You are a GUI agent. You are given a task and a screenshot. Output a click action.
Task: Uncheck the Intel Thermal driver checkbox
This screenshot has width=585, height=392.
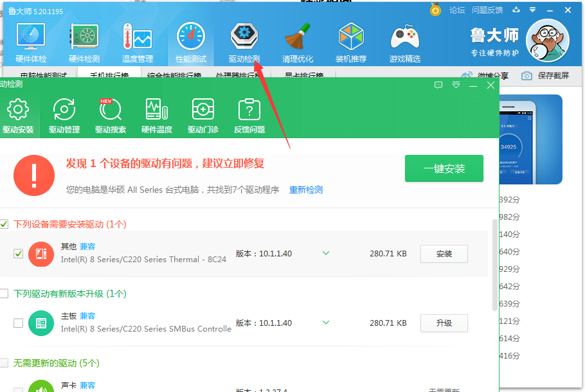tap(18, 254)
